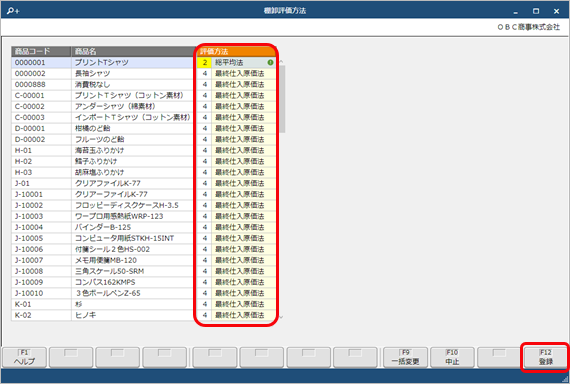Select product code J-10005
This screenshot has height=384, width=570.
(29, 238)
